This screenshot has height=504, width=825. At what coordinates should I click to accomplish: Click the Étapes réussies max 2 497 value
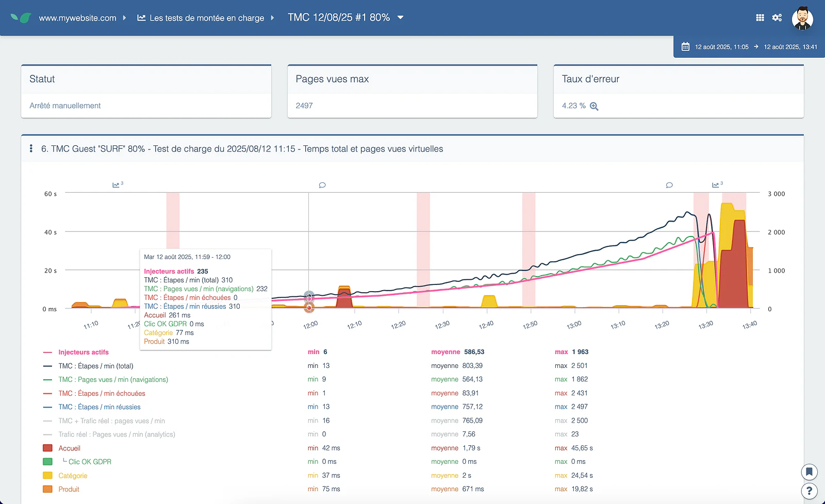[x=579, y=407]
